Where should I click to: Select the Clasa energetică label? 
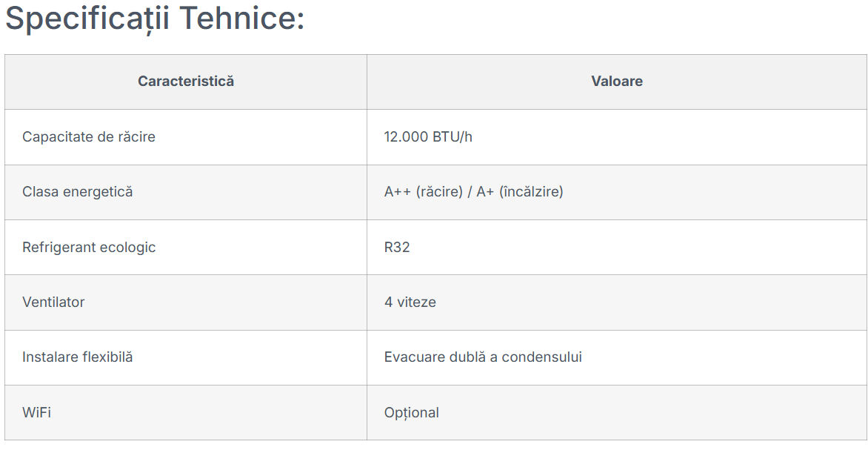coord(78,192)
